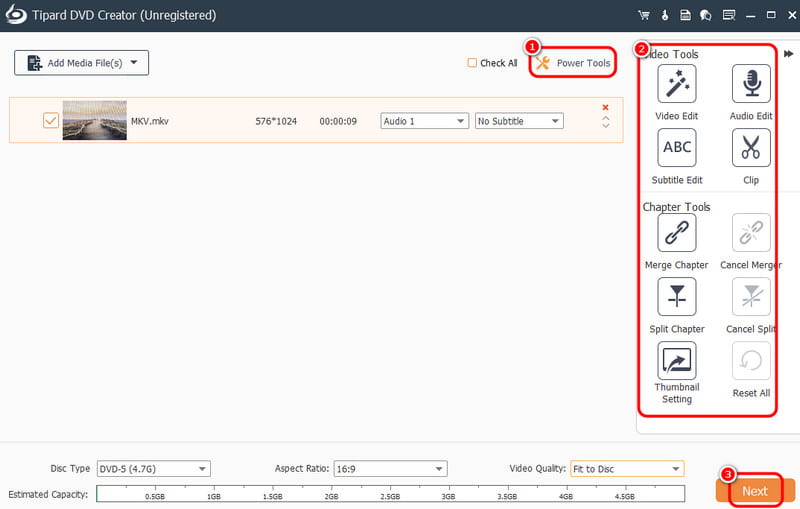Click the Reset All icon

[751, 361]
